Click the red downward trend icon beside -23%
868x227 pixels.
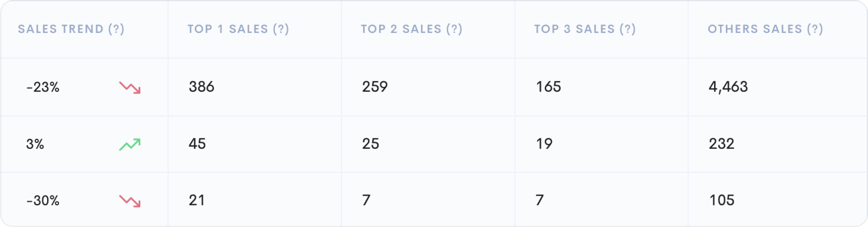(130, 87)
